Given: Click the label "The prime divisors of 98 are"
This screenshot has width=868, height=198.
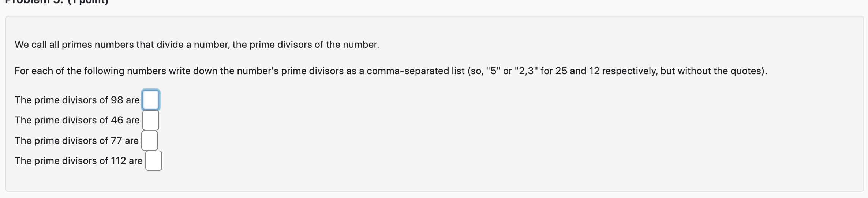Looking at the screenshot, I should pos(77,100).
